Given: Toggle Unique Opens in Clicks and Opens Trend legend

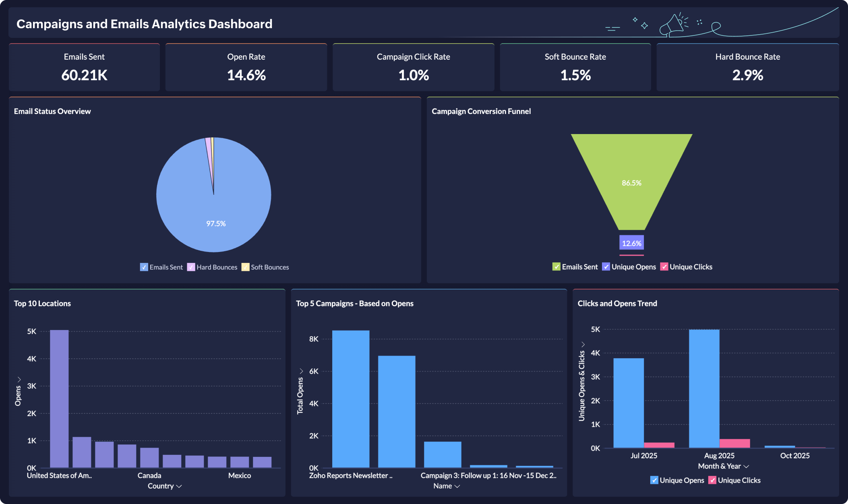Looking at the screenshot, I should coord(654,480).
